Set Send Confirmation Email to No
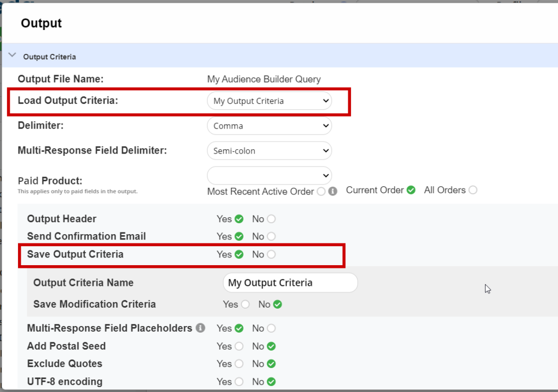Screen dimensions: 558x392 pyautogui.click(x=271, y=236)
